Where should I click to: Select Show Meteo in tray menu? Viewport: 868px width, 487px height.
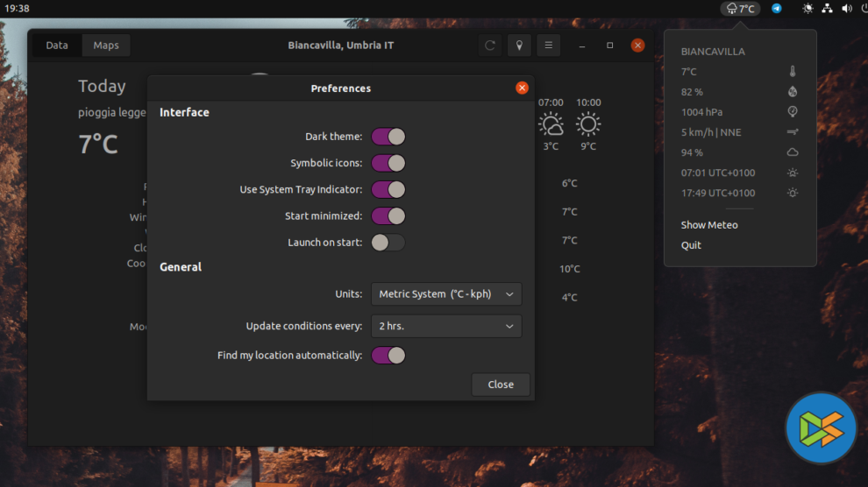point(709,225)
